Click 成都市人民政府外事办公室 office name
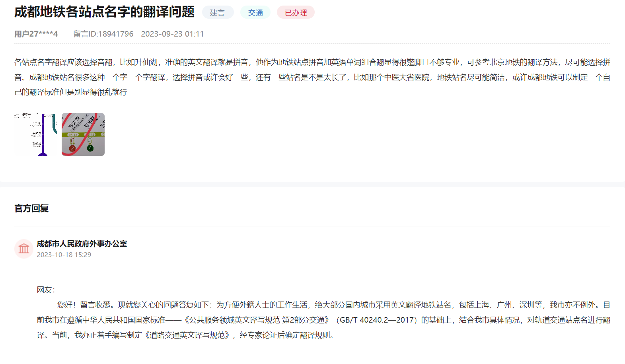The width and height of the screenshot is (625, 364). point(82,243)
